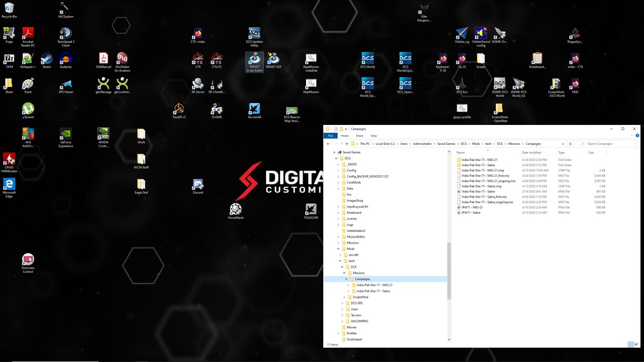Click the DCS Updater Utility icon
644x362 pixels.
[x=254, y=33]
